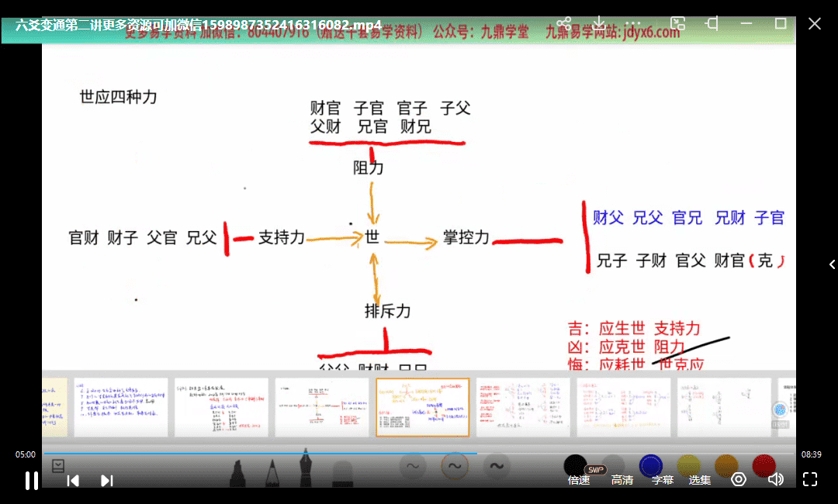The image size is (838, 504).
Task: Click the video progress bar
Action: (x=419, y=454)
